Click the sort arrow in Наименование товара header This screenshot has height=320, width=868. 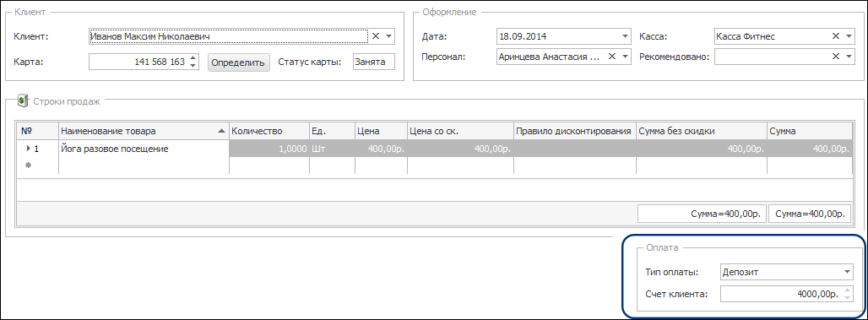click(221, 131)
